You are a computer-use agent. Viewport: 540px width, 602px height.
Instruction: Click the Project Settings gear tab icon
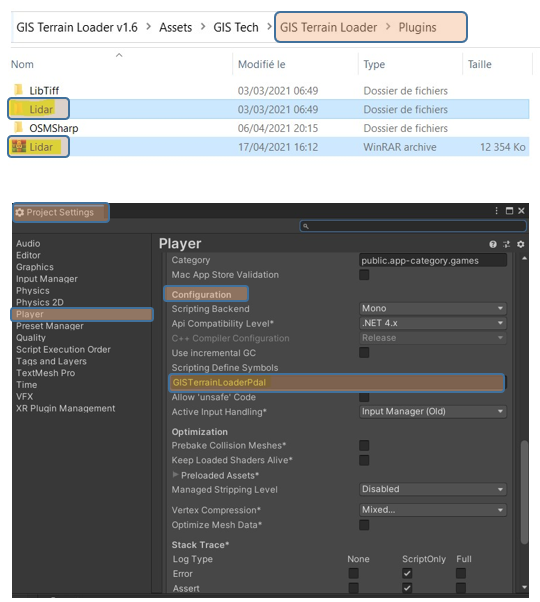tap(20, 212)
